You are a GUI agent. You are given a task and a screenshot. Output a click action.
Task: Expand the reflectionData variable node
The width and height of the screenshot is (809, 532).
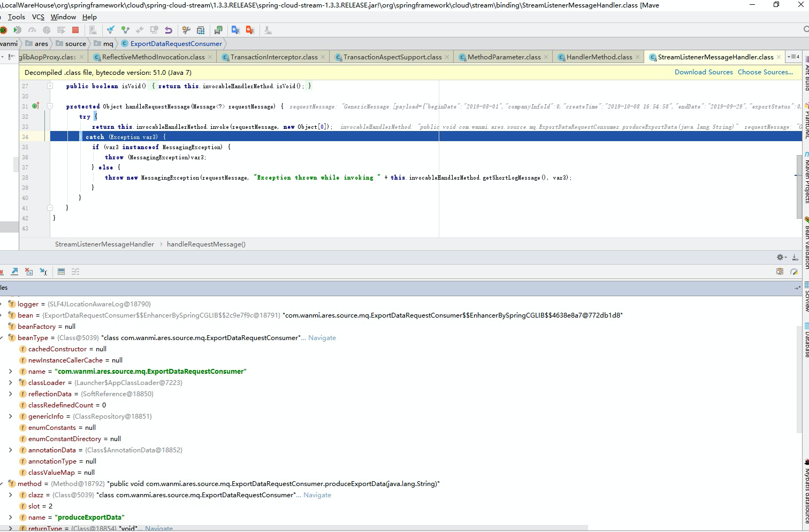tap(10, 394)
